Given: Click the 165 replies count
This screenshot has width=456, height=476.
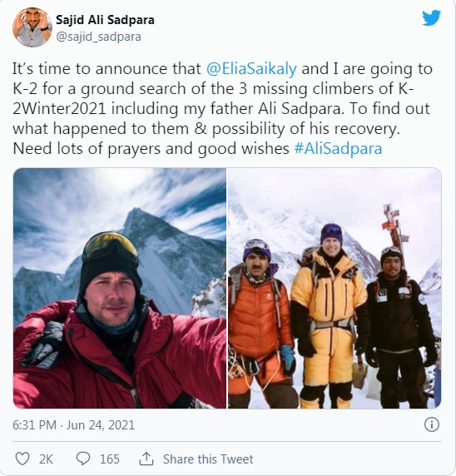Looking at the screenshot, I should pos(110,459).
